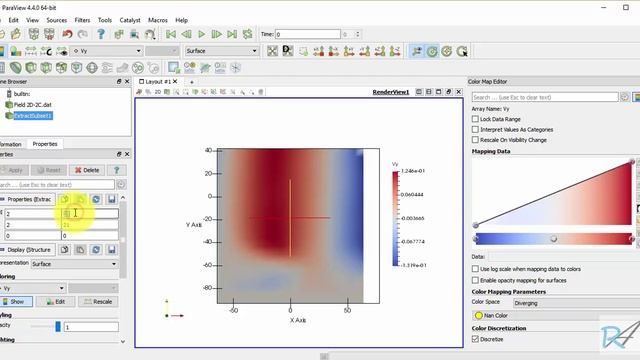Screen dimensions: 640x360
Task: Click the yellow Nan Color swatch
Action: 478,316
